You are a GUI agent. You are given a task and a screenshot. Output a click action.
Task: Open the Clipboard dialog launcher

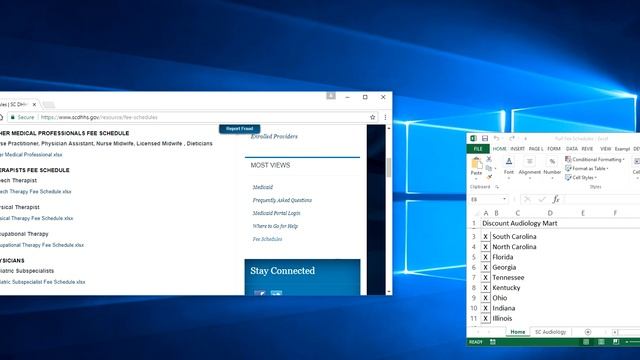click(x=497, y=187)
